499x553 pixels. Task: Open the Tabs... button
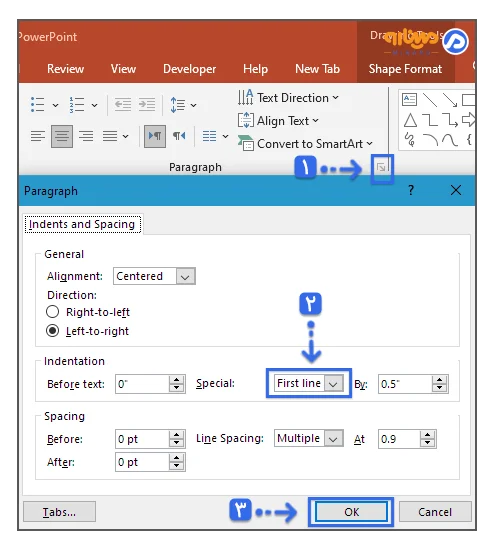click(x=59, y=512)
